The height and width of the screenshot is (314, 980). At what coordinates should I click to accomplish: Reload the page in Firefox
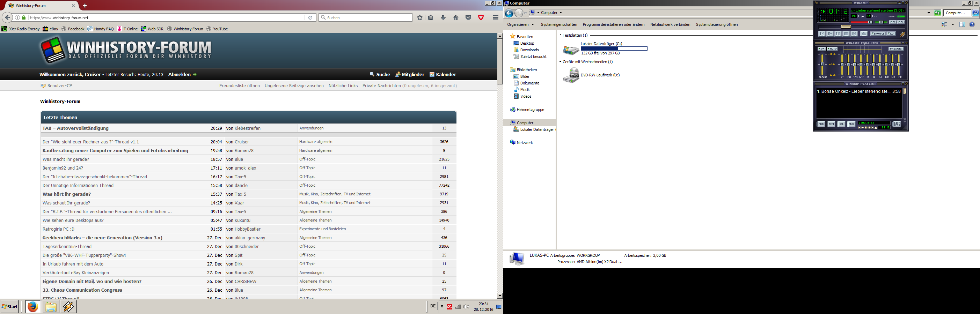point(310,17)
